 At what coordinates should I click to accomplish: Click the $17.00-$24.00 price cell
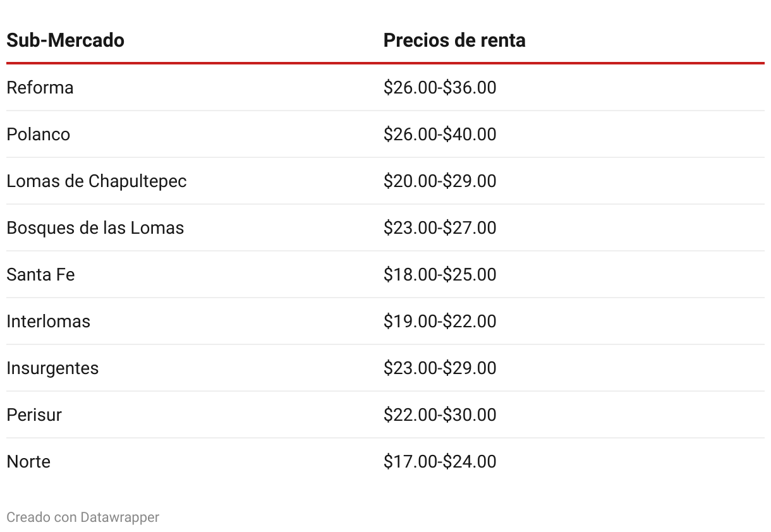tap(440, 461)
